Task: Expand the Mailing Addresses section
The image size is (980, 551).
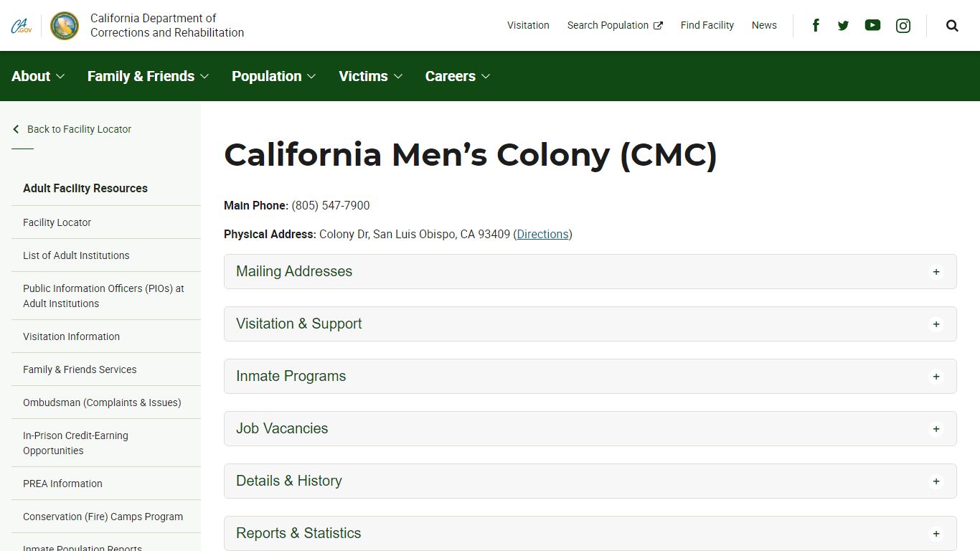Action: pyautogui.click(x=590, y=271)
